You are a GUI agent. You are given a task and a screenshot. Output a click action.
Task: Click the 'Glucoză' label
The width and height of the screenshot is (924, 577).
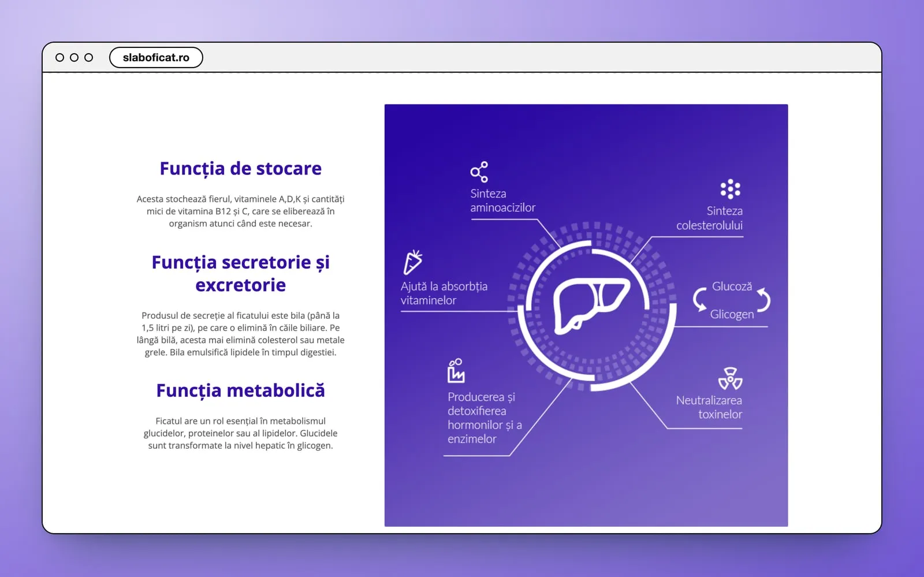pos(732,286)
